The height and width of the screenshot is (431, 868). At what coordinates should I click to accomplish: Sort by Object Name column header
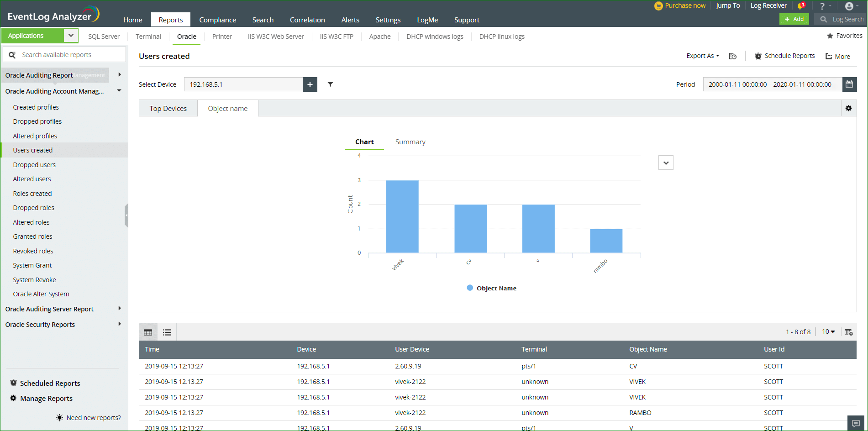point(648,349)
